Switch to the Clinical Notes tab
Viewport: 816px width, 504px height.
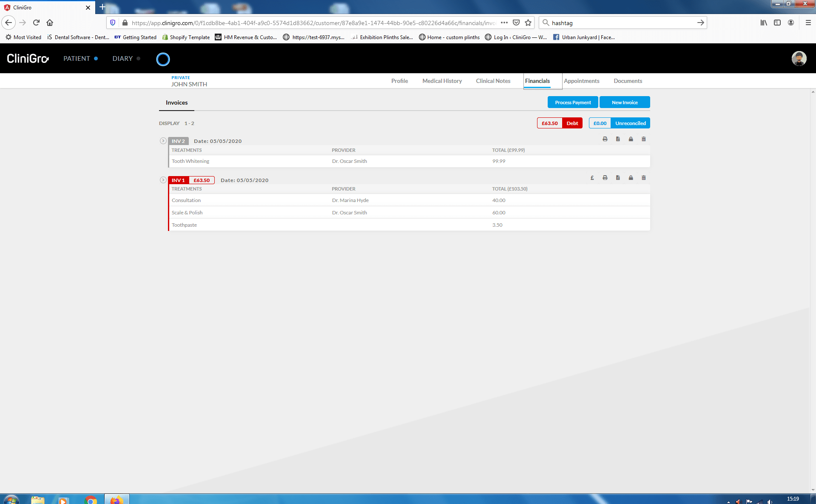pyautogui.click(x=493, y=81)
